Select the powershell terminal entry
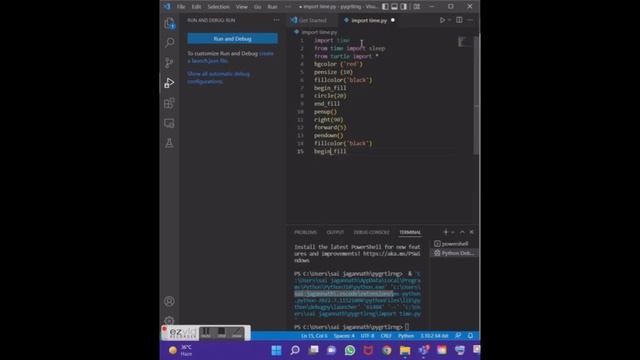The image size is (640, 360). (454, 244)
